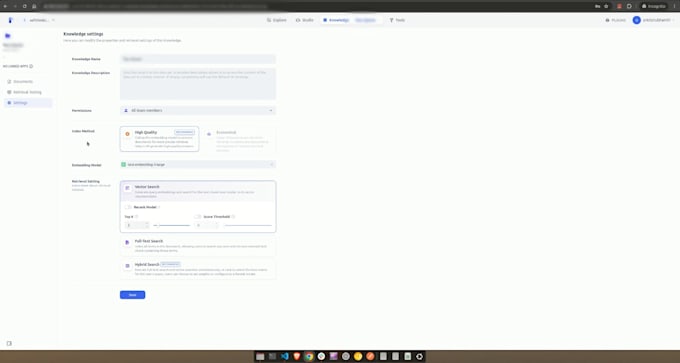Click the Score Threshold help icon

(x=233, y=216)
